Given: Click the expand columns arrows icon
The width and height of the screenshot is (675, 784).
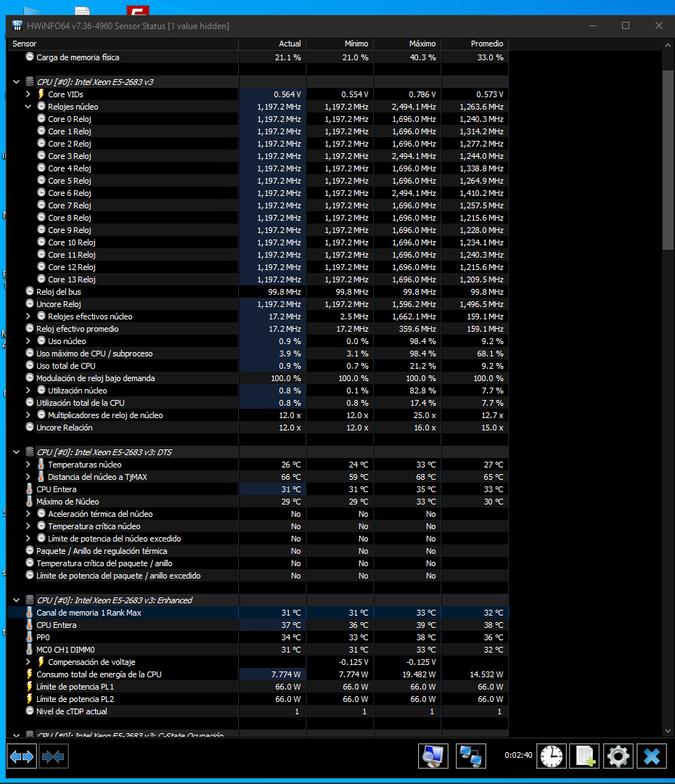Looking at the screenshot, I should [22, 756].
